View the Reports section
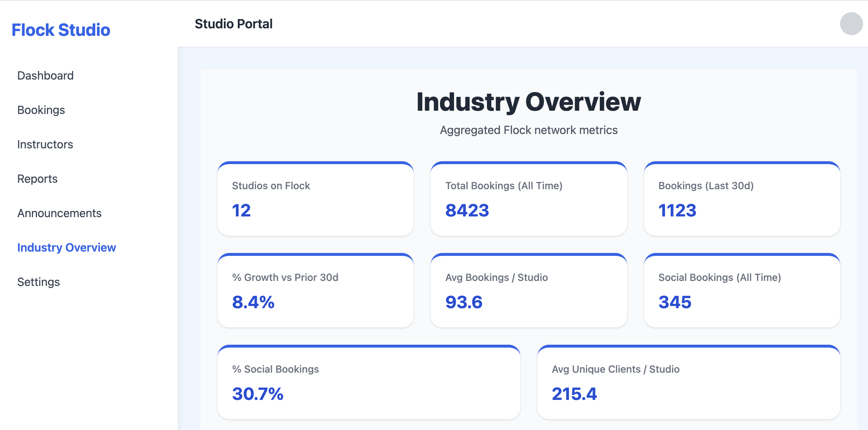 pyautogui.click(x=38, y=179)
